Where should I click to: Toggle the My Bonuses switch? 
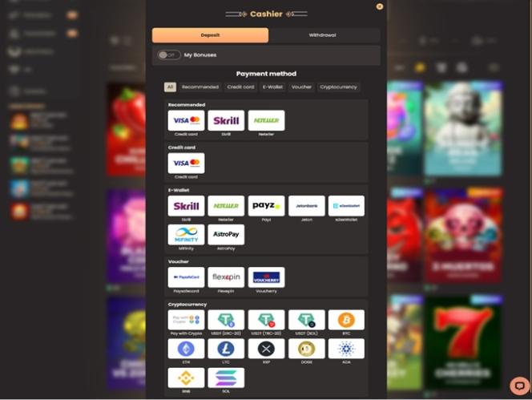tap(168, 55)
